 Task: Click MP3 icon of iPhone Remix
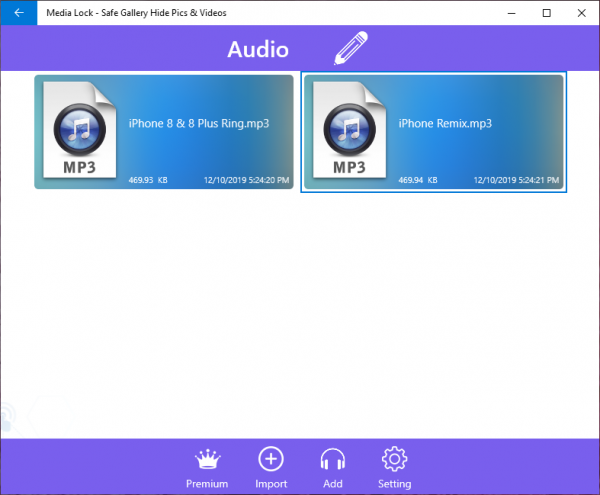click(x=349, y=130)
